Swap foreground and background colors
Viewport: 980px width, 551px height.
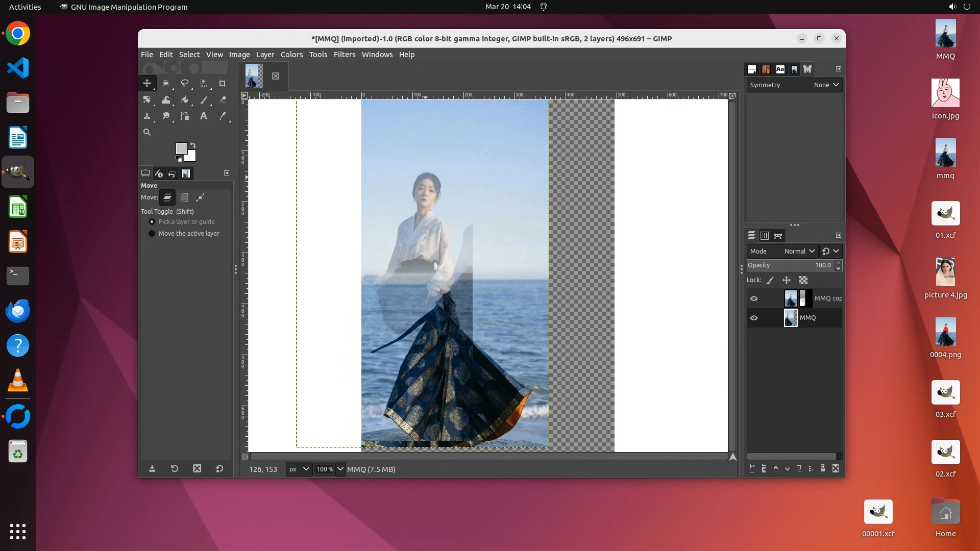(193, 145)
